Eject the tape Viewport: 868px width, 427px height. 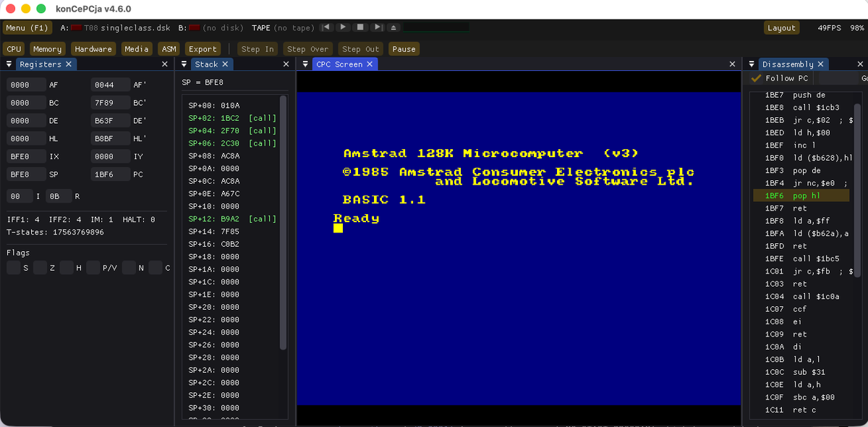coord(393,28)
